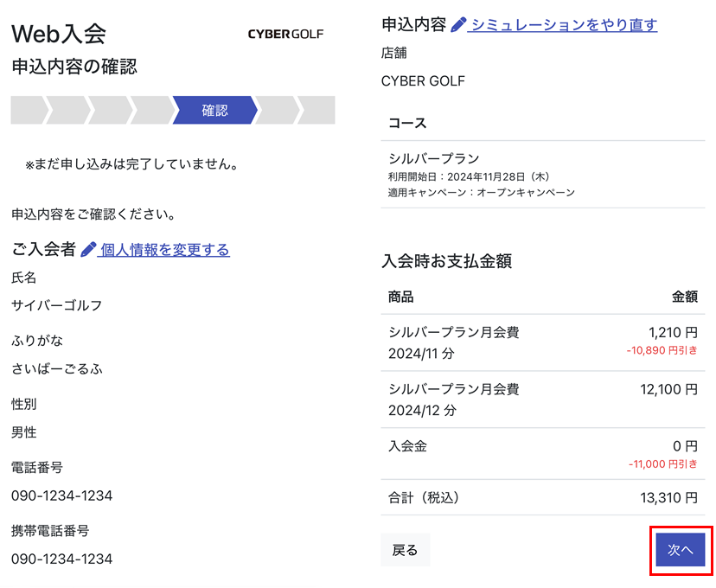
Task: Click the 合計（税込） total row
Action: [x=542, y=498]
